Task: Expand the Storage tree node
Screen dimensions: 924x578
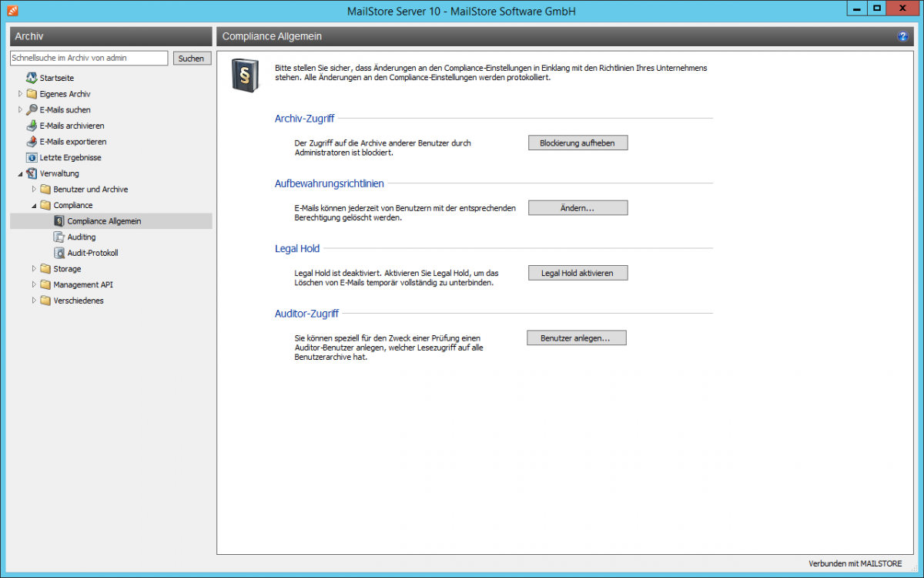Action: click(x=34, y=269)
